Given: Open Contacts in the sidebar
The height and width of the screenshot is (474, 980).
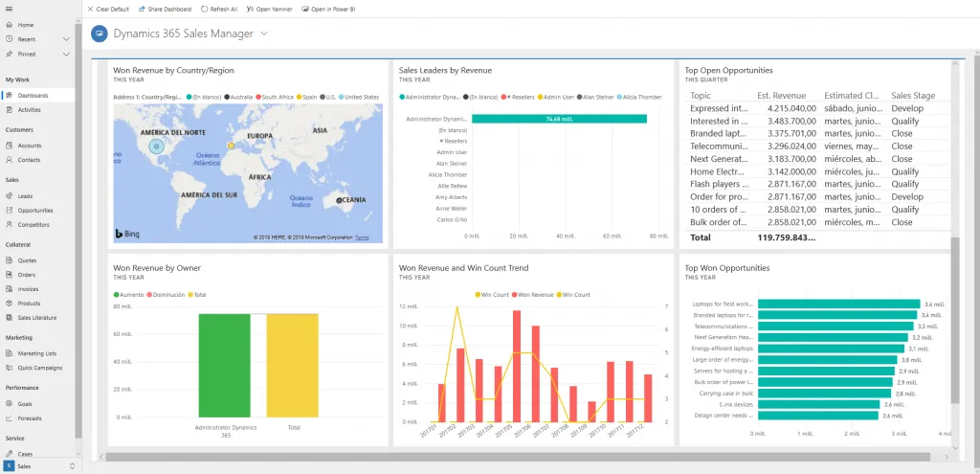Looking at the screenshot, I should click(x=38, y=160).
